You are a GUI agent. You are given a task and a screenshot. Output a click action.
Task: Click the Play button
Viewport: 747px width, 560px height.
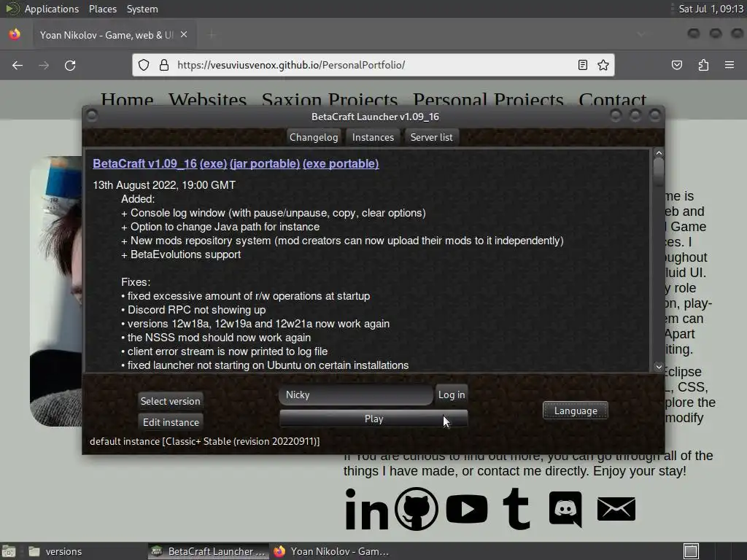[373, 419]
